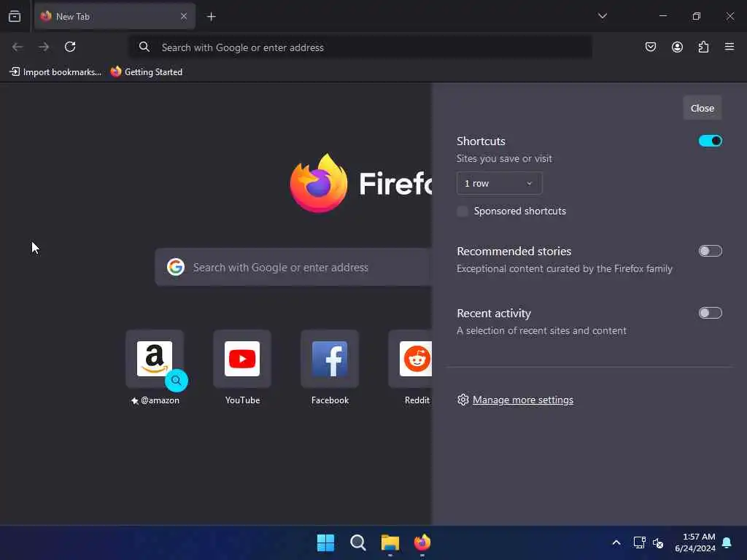Open taskbar Search

[357, 542]
